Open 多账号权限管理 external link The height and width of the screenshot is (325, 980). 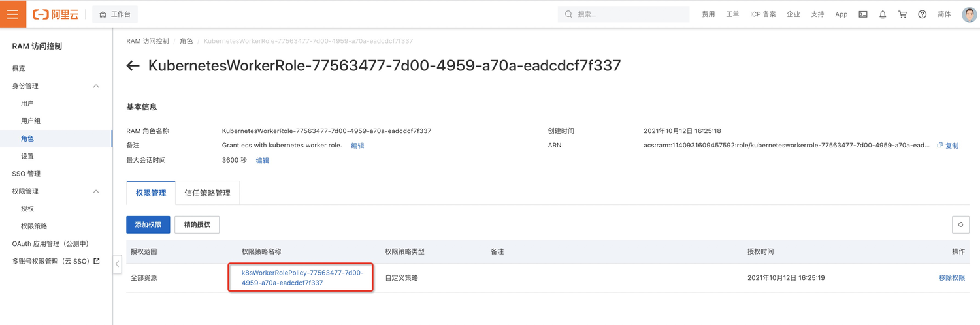[56, 262]
